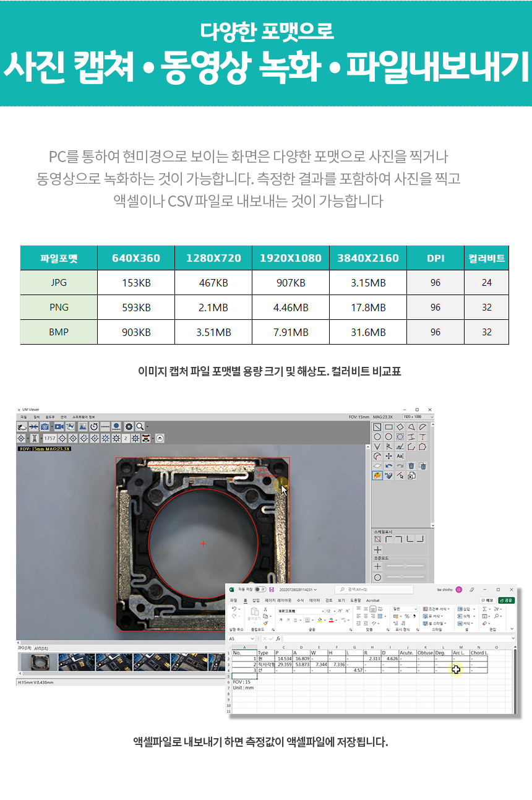Image resolution: width=532 pixels, height=800 pixels.
Task: Toggle Excel AutoSave switch
Action: [260, 590]
